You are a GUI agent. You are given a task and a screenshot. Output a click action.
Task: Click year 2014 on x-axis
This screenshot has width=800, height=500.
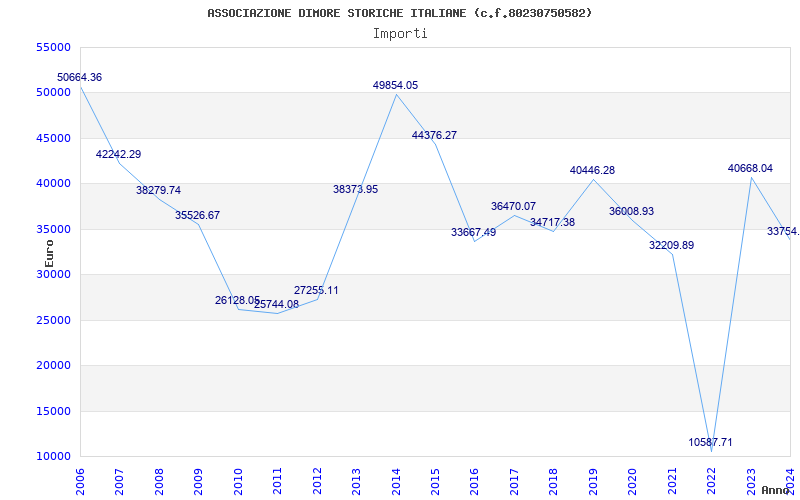(x=396, y=482)
